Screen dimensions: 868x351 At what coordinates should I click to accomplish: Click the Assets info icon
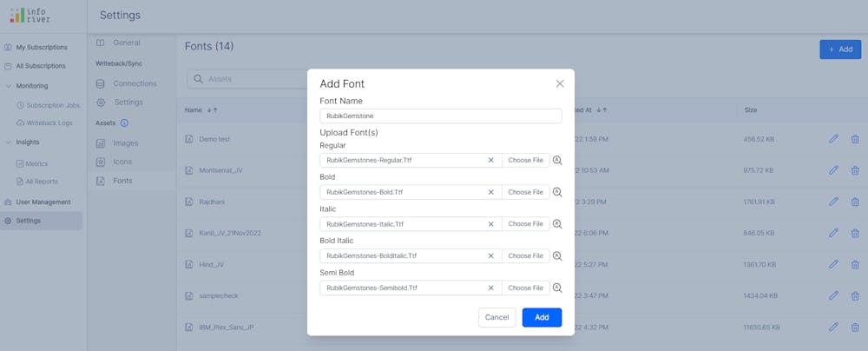coord(124,123)
